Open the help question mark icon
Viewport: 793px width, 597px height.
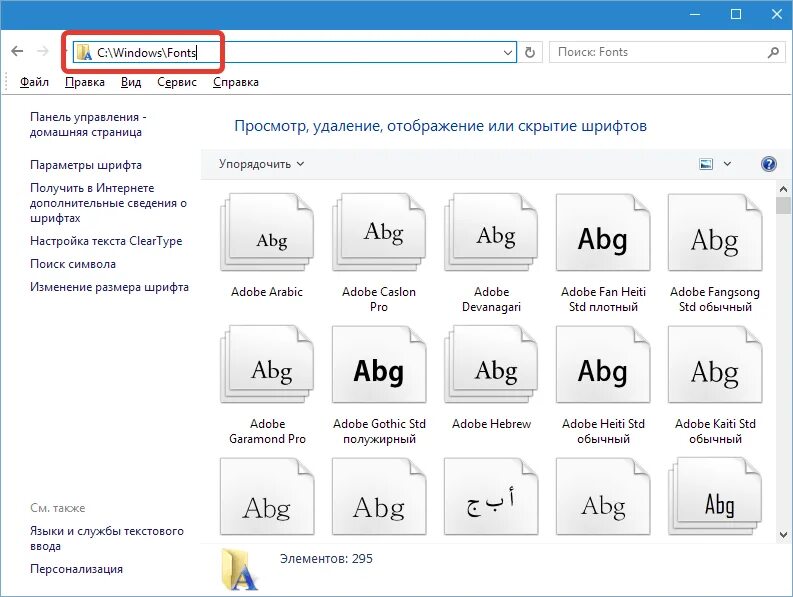[768, 164]
